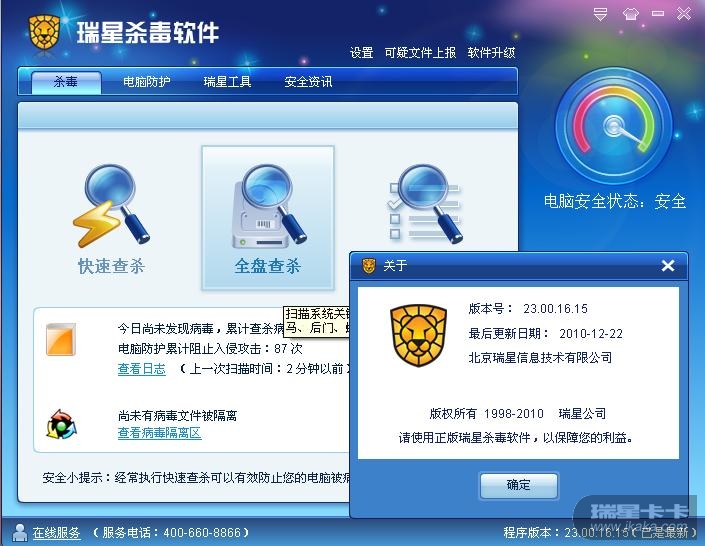Image resolution: width=705 pixels, height=546 pixels.
Task: Click 电脑防护累计阻止入侵攻击 87 次 text
Action: pyautogui.click(x=210, y=349)
